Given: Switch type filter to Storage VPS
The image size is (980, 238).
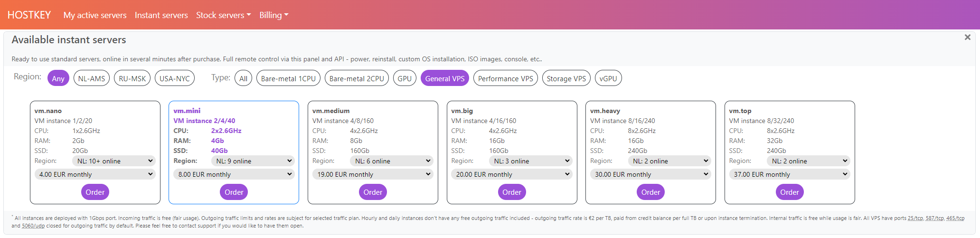Looking at the screenshot, I should 566,78.
